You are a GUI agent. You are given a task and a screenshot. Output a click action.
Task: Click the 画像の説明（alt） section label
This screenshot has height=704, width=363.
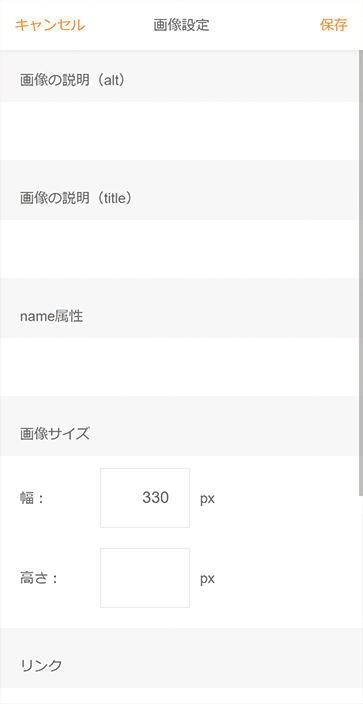point(72,80)
